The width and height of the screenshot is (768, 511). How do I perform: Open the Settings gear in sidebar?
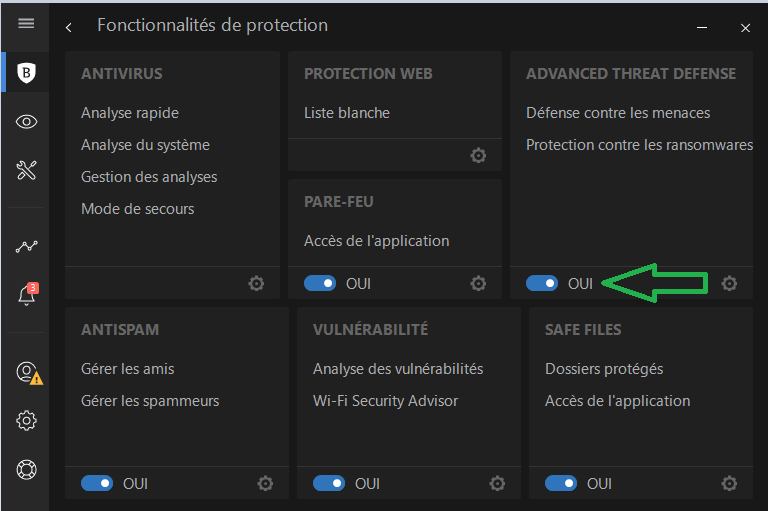26,420
